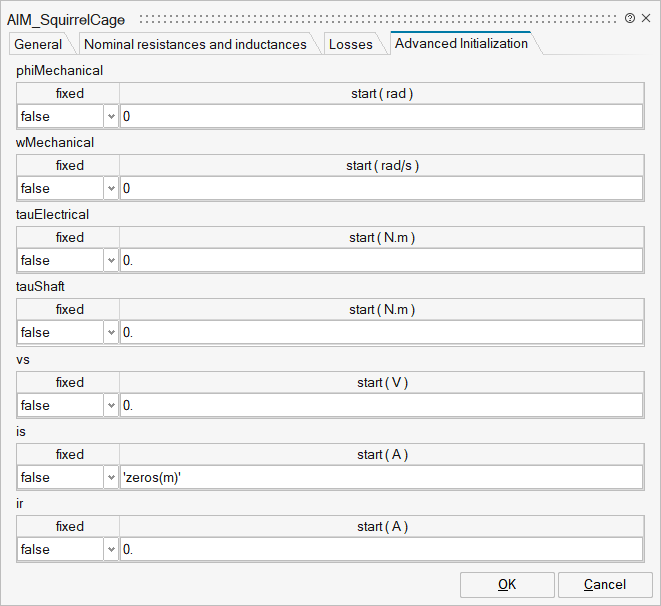Switch to the Losses tab
Image resolution: width=661 pixels, height=606 pixels.
[x=350, y=44]
